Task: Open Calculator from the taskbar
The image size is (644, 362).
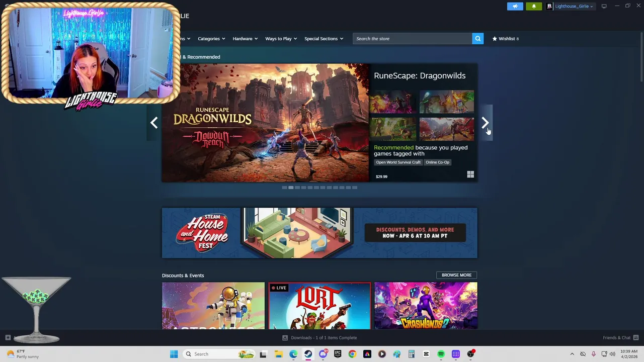Action: [411, 354]
